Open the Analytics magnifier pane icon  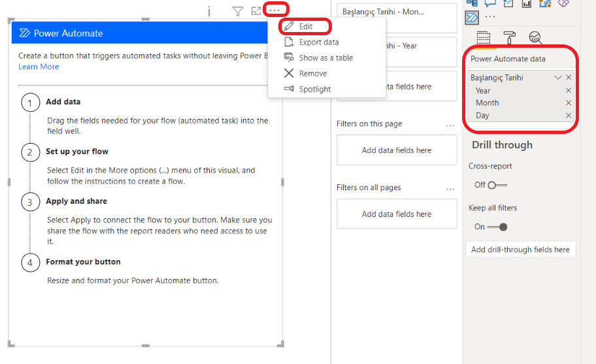[536, 38]
